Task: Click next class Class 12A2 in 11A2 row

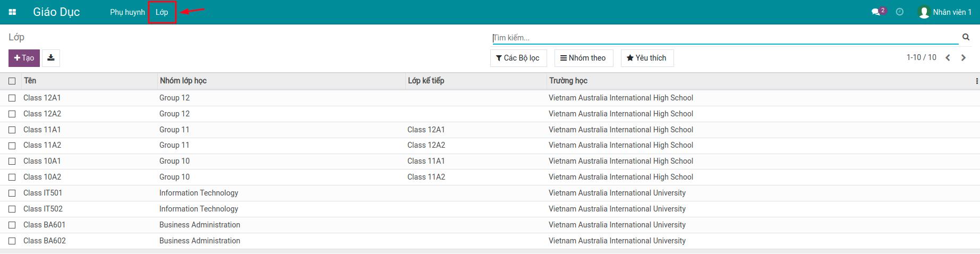Action: pos(426,145)
